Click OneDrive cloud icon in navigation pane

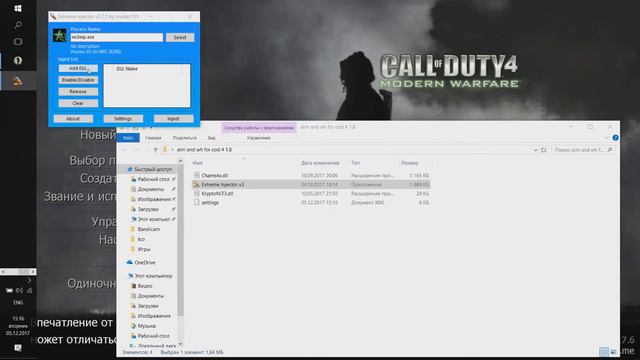click(x=129, y=262)
